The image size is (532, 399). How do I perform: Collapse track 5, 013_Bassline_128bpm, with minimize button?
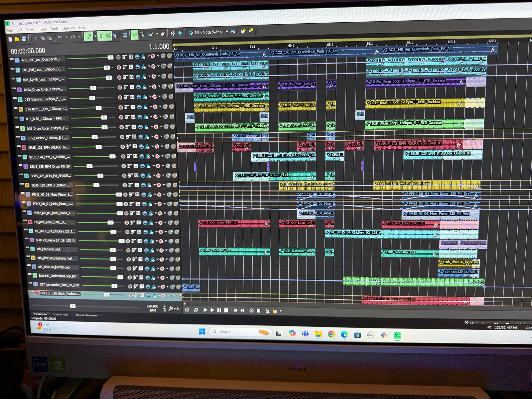15,99
